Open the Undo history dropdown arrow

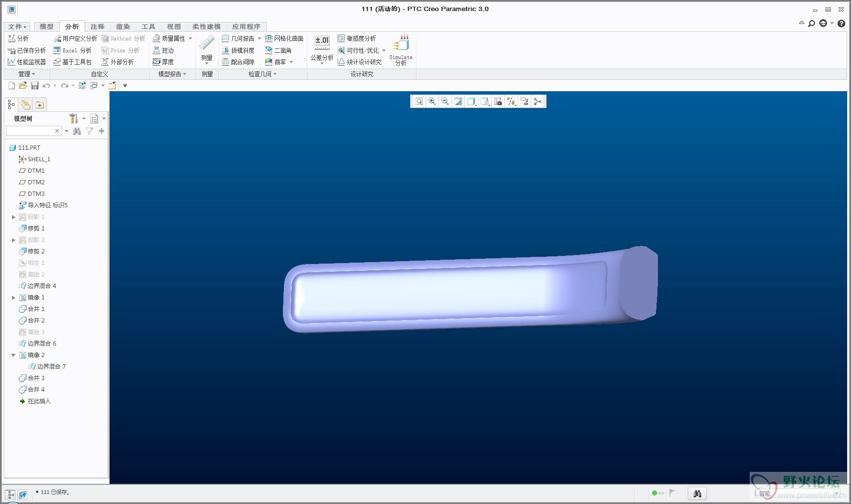tap(55, 85)
